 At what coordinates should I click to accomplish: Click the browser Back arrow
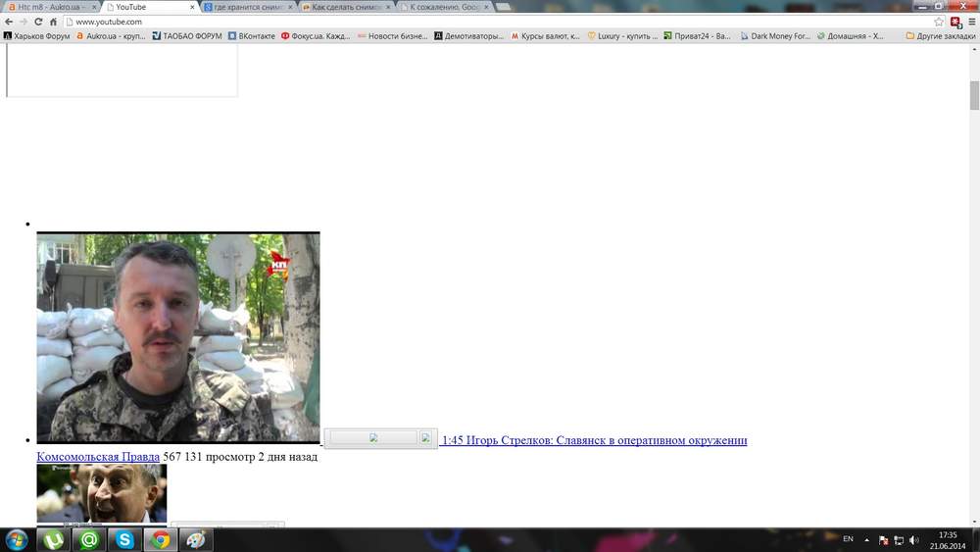click(9, 22)
